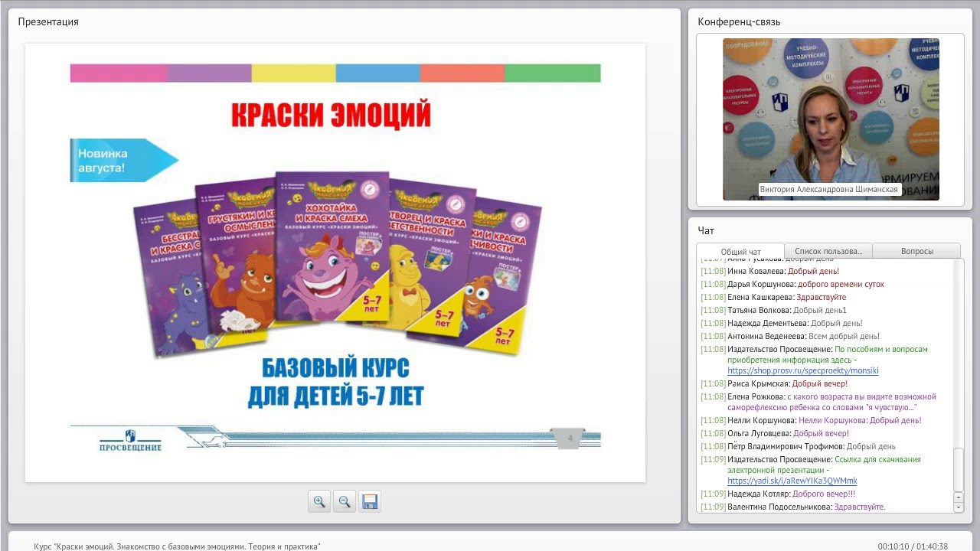Open the shop.prosv.ru/specproekty/monsiki link

[803, 370]
